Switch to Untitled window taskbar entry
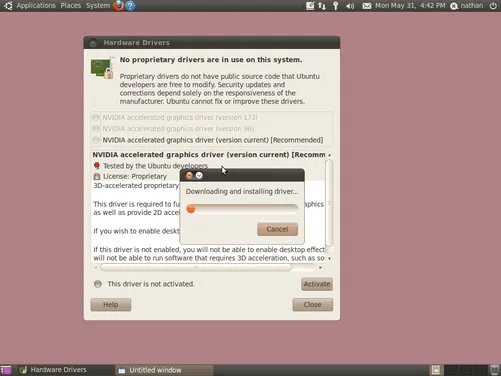The width and height of the screenshot is (501, 376). click(164, 370)
